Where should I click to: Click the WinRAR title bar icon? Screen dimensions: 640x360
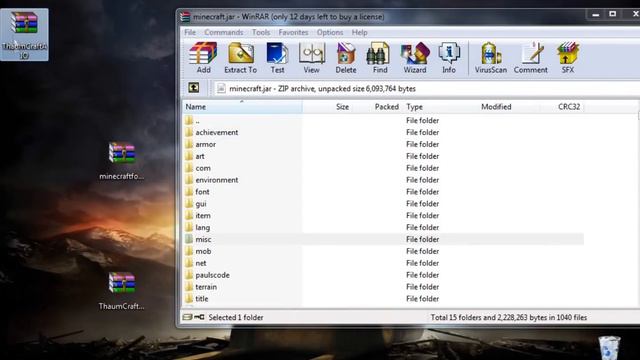coord(185,17)
